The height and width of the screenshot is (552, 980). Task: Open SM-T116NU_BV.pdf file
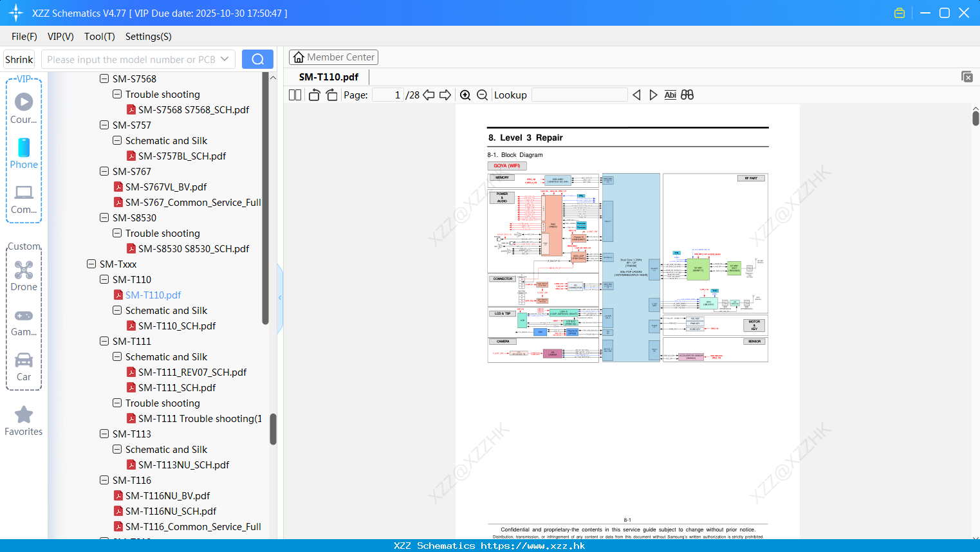pos(167,496)
